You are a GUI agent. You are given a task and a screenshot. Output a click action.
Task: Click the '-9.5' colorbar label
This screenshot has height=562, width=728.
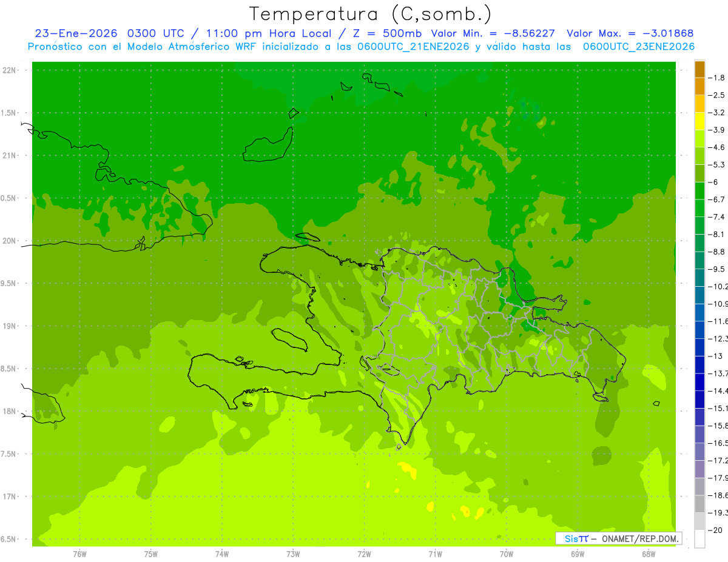pyautogui.click(x=716, y=269)
